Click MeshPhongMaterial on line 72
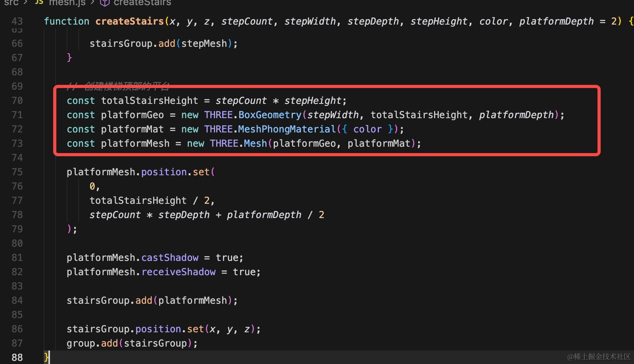The width and height of the screenshot is (634, 364). click(x=287, y=129)
